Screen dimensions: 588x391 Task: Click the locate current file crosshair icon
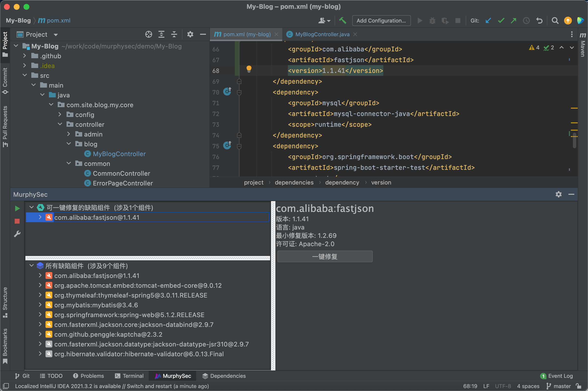[x=148, y=34]
